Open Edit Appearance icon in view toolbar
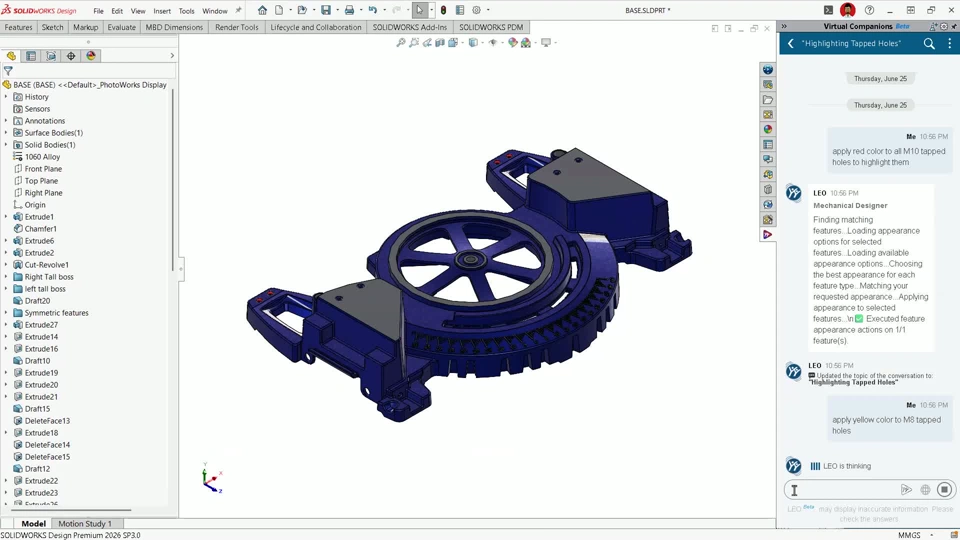The image size is (960, 540). coord(512,43)
